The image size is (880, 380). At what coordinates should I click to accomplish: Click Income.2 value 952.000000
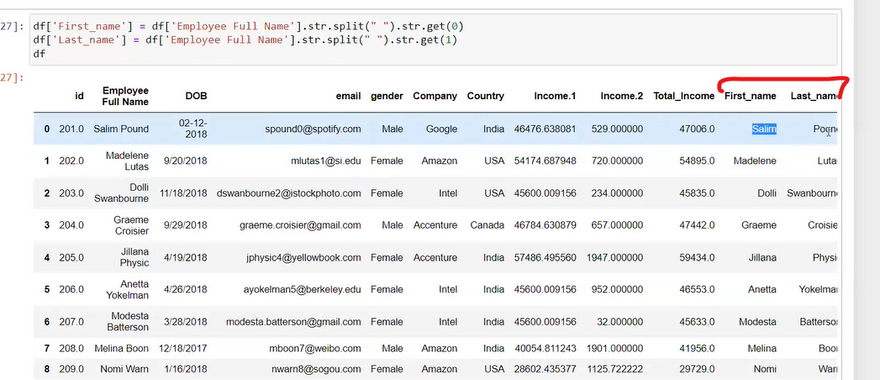617,290
